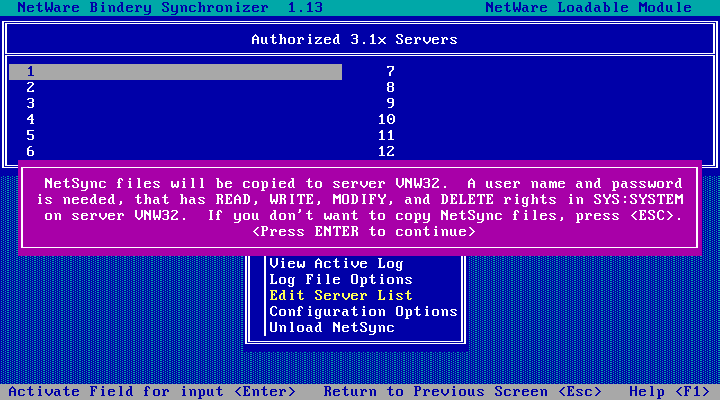Click the NetWare Loadable Module label
This screenshot has height=400, width=720.
[588, 8]
